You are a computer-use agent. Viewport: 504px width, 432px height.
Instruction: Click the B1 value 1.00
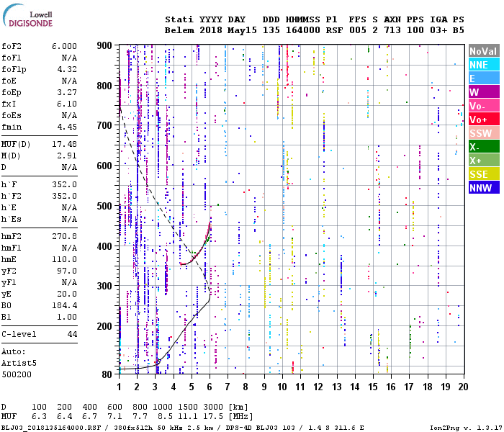(x=67, y=317)
